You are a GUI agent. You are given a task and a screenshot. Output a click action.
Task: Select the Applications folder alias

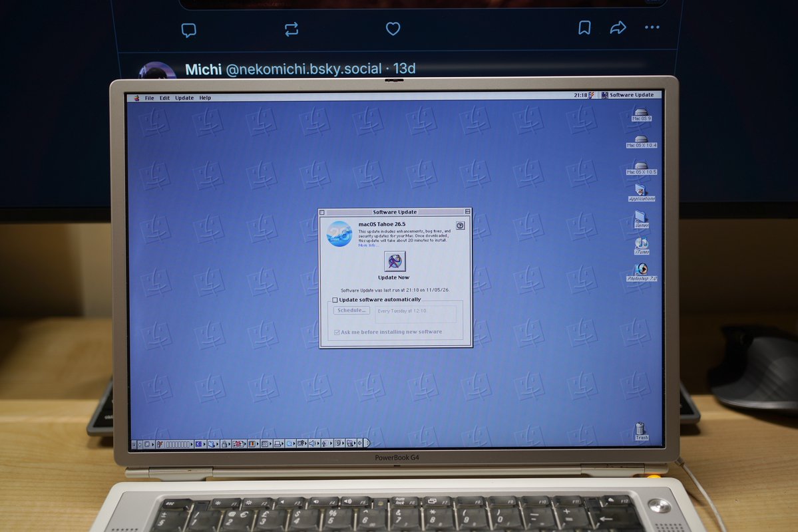[641, 193]
